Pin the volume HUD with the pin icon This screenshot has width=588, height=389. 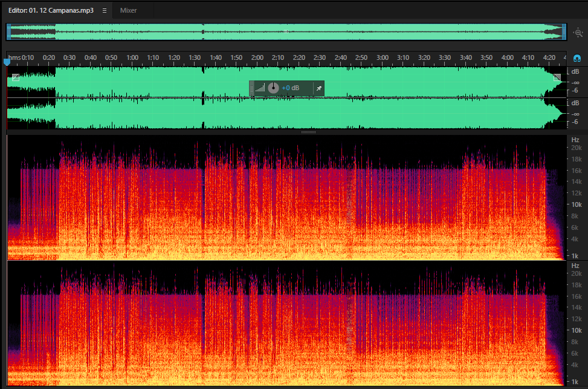pos(318,88)
